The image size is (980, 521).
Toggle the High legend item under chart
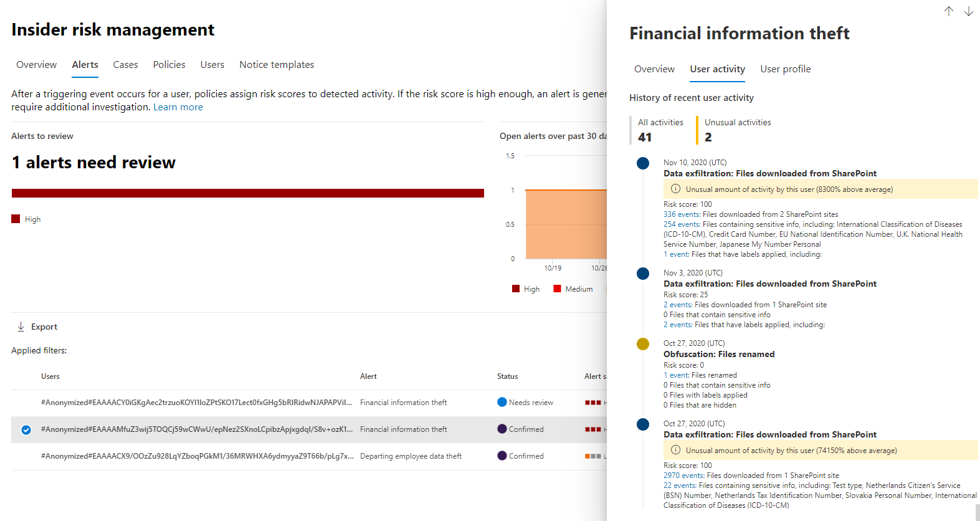(526, 289)
